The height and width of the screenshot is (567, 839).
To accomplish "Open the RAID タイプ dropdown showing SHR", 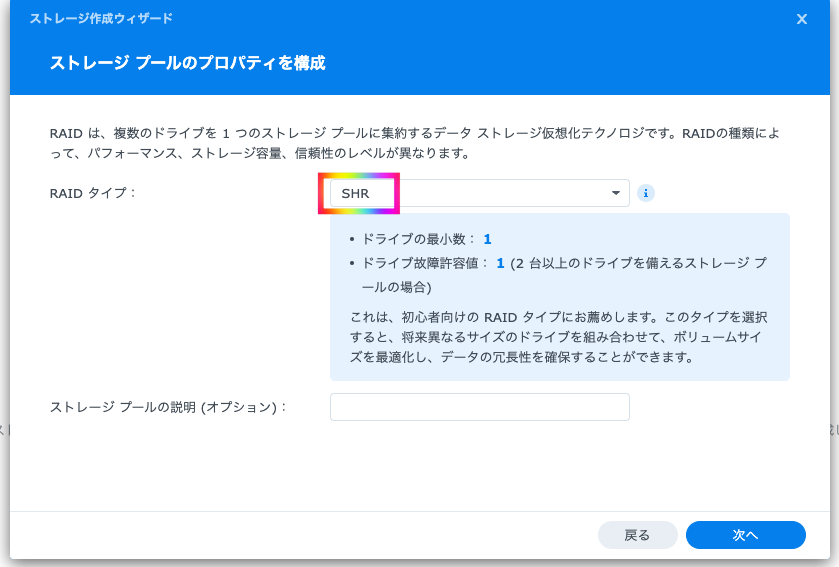I will click(x=479, y=193).
